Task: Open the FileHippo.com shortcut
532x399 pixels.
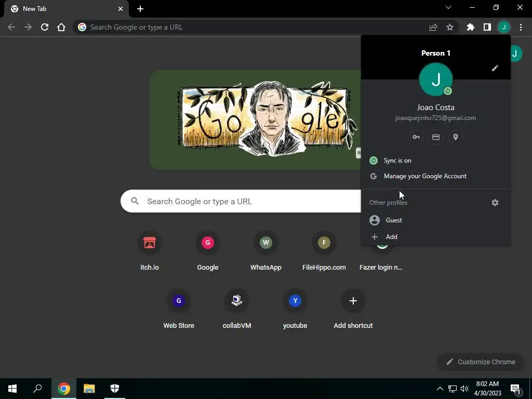Action: [x=324, y=252]
